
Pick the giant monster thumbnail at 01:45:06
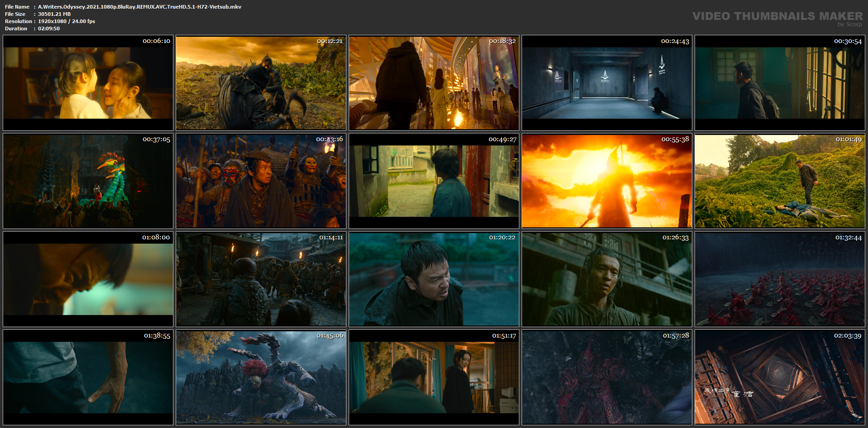pos(261,377)
